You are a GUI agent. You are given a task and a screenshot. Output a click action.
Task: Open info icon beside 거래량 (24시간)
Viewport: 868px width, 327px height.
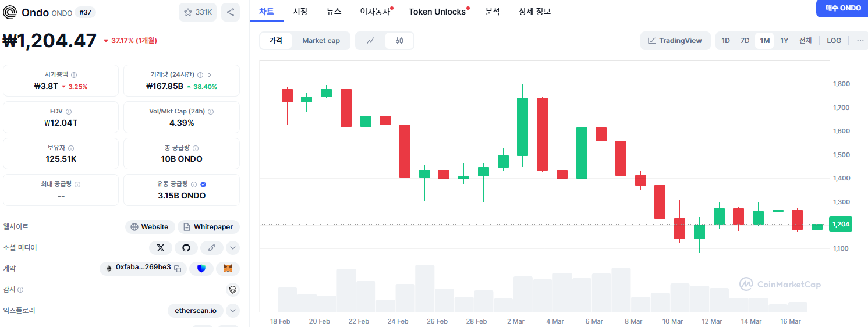pyautogui.click(x=200, y=75)
